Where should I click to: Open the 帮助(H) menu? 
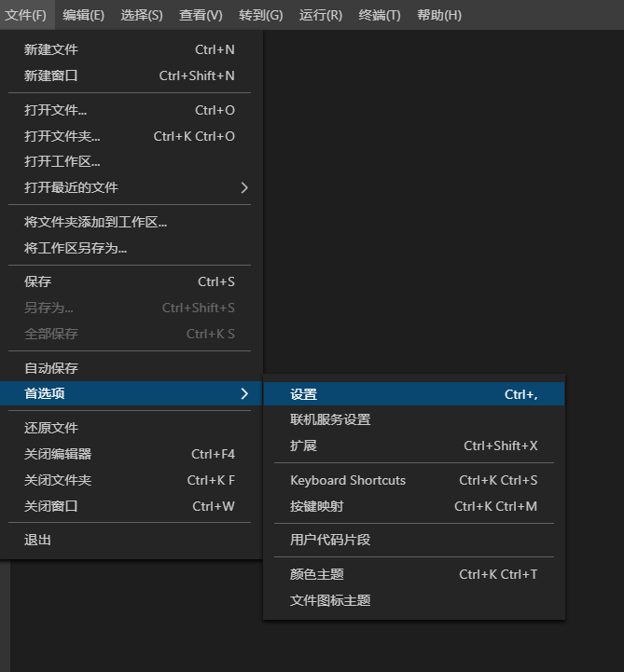click(x=439, y=15)
